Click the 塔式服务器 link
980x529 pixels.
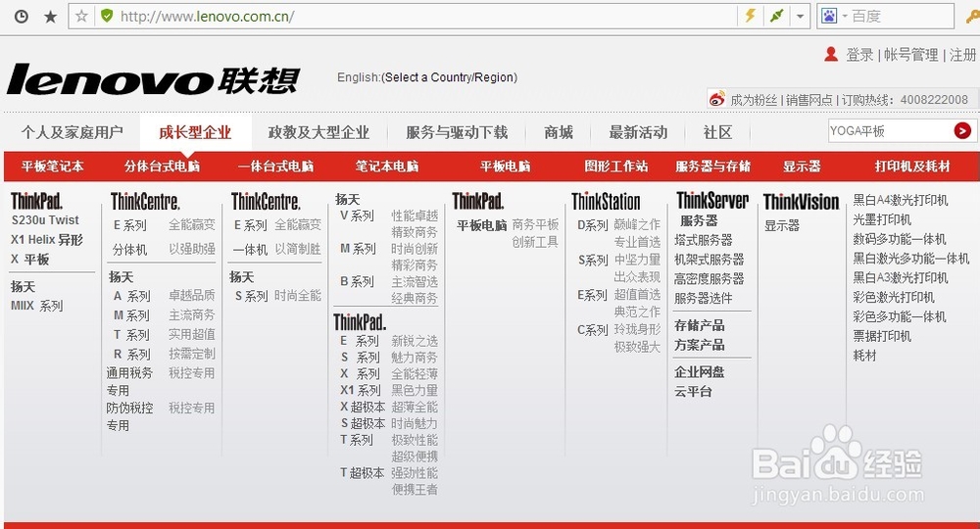(703, 240)
